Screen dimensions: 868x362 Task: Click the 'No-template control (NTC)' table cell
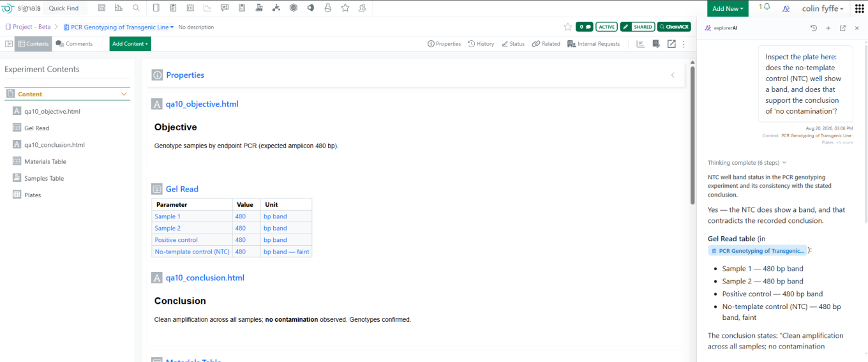[192, 252]
